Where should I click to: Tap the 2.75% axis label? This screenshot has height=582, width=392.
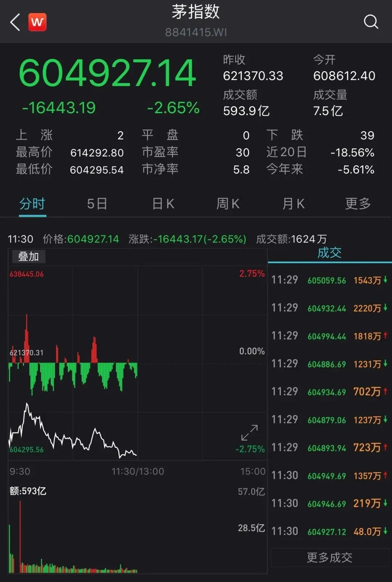tap(252, 273)
